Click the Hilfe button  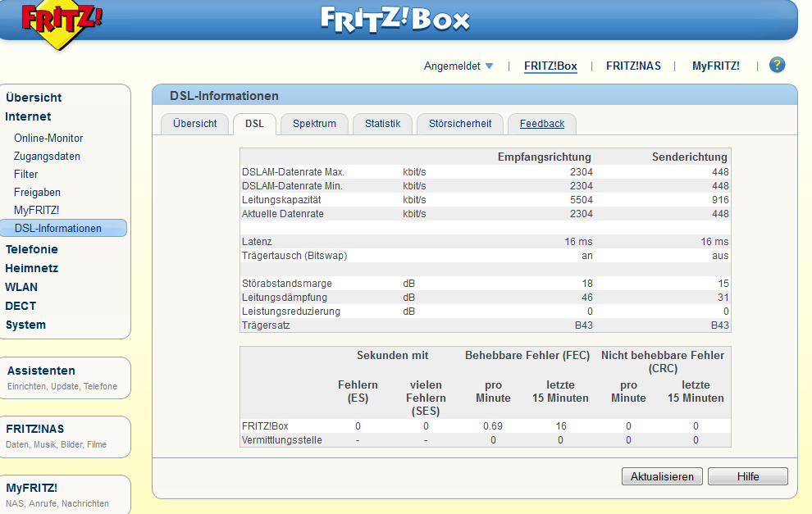click(x=748, y=476)
